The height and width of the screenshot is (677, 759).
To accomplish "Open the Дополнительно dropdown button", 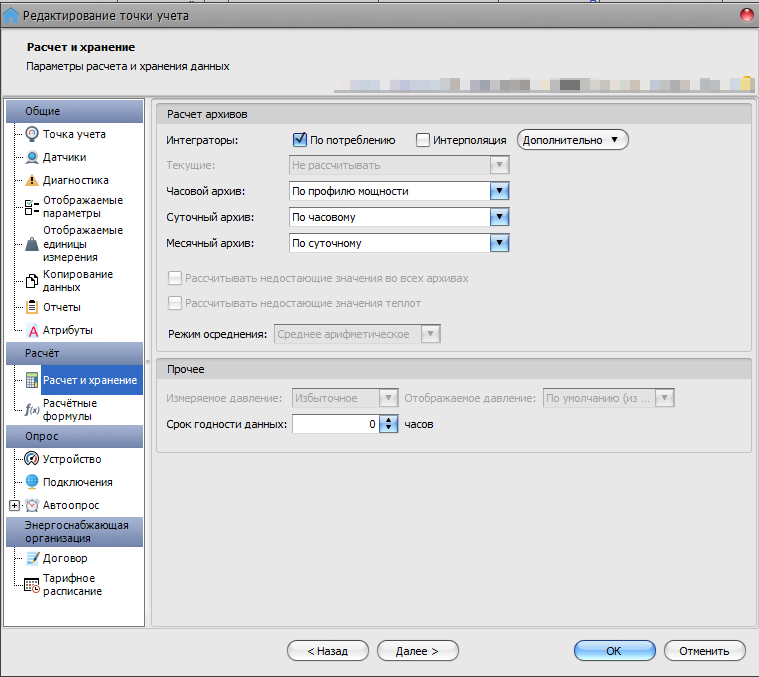I will (572, 140).
